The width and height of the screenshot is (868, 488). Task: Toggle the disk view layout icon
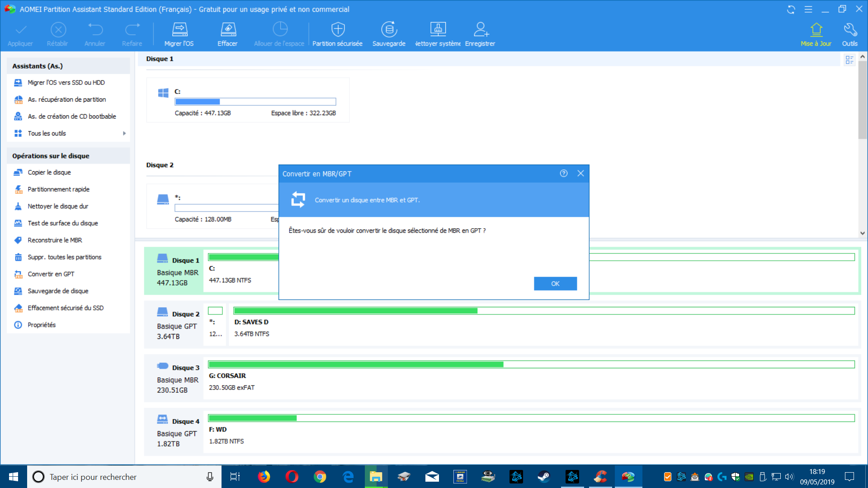click(x=849, y=60)
